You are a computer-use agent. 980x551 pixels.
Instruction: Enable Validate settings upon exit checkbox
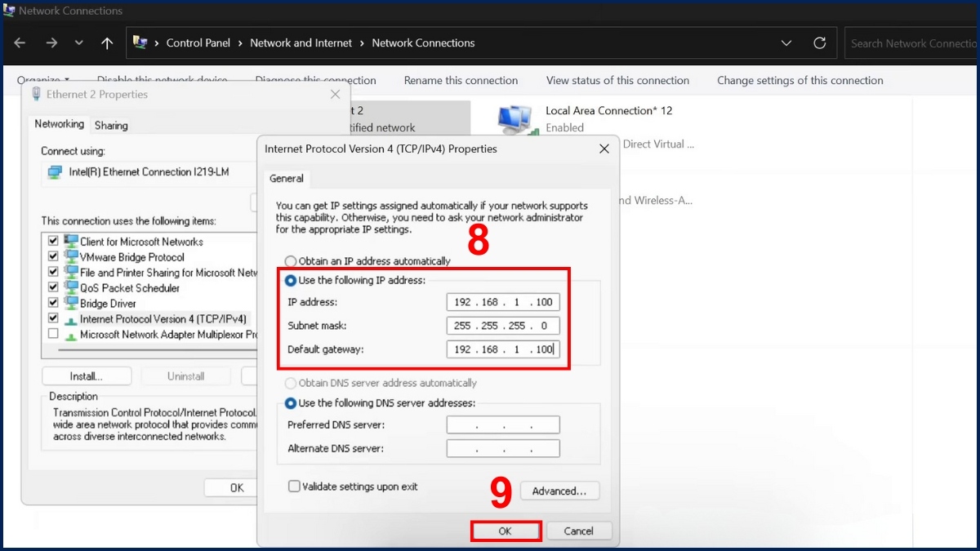coord(294,487)
